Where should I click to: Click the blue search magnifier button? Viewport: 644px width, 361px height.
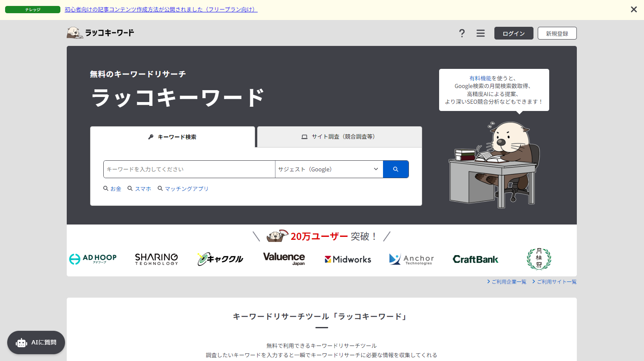point(396,169)
